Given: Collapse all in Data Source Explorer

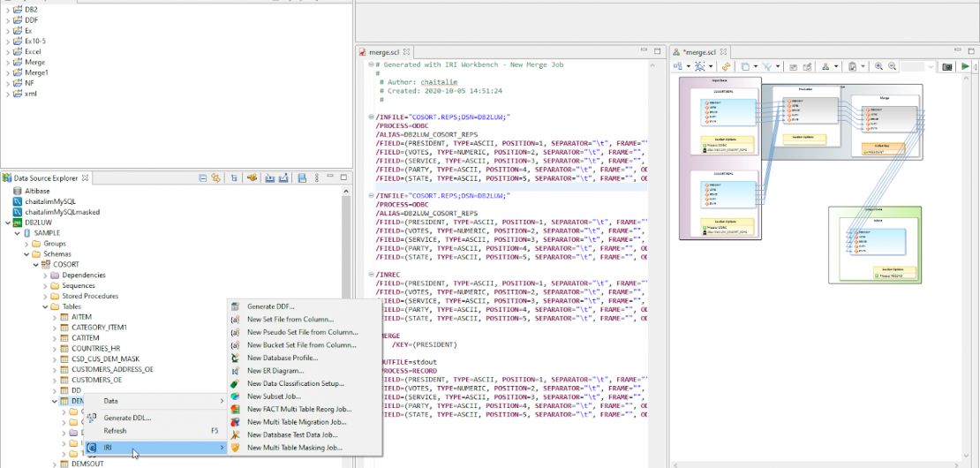Looking at the screenshot, I should coord(202,178).
